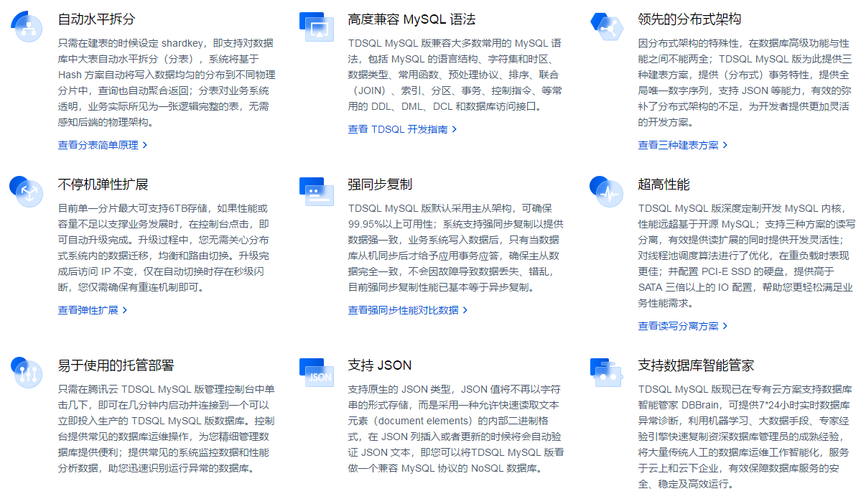Click the heading 超高性能
Viewport: 866px width, 504px height.
pyautogui.click(x=664, y=185)
